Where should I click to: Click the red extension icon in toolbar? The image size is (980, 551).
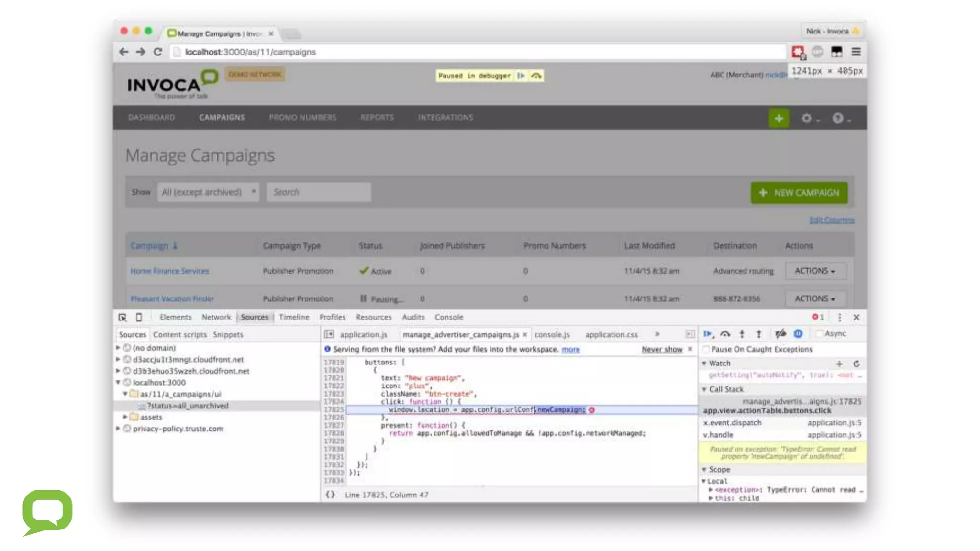pyautogui.click(x=798, y=52)
